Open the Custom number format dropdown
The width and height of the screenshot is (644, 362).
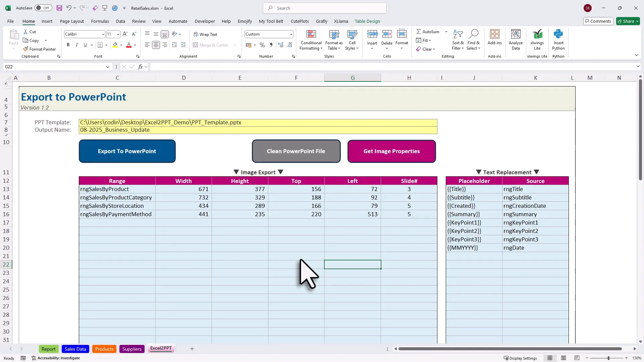290,34
